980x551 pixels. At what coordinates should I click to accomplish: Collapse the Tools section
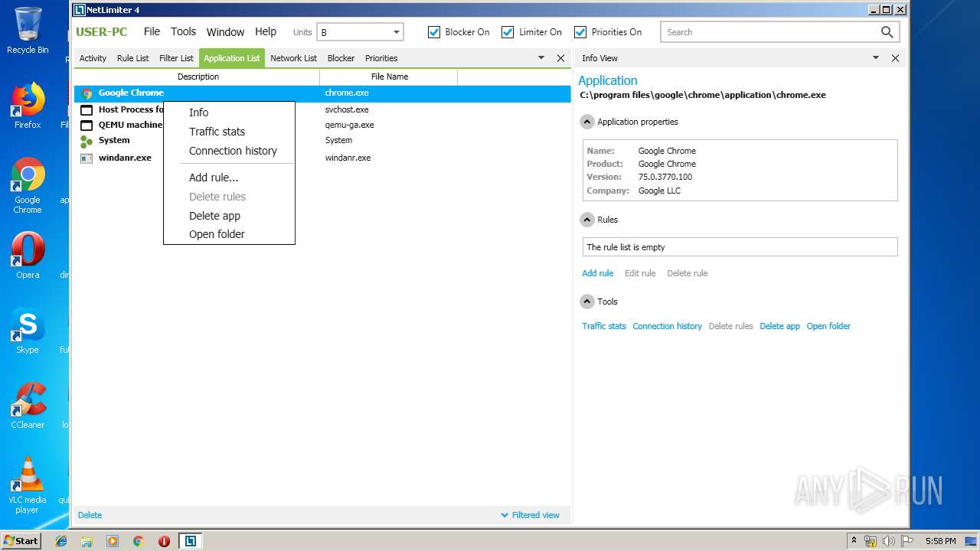[x=587, y=302]
